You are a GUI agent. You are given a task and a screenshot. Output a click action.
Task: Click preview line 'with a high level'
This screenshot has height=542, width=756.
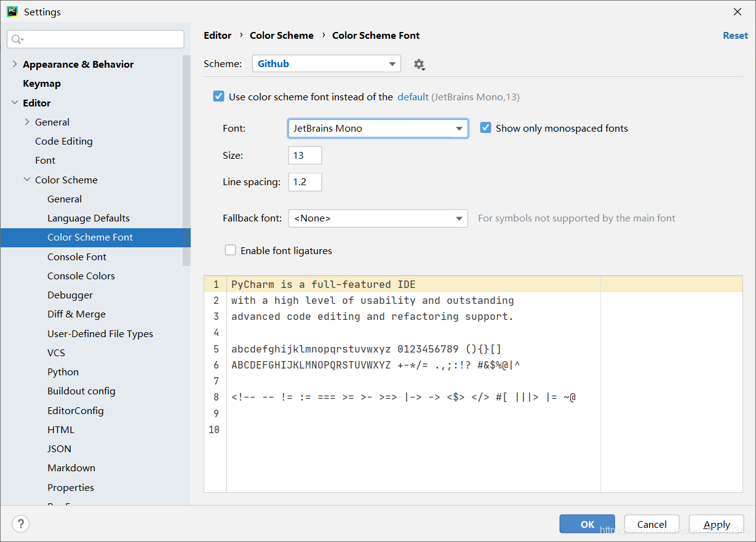click(372, 300)
